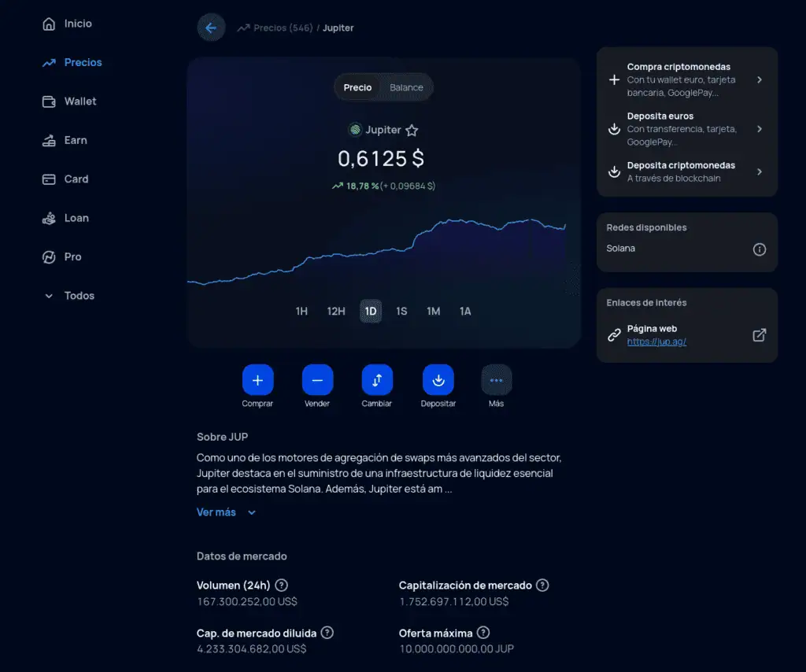Show help for Oferta máxima
The image size is (806, 672).
point(483,633)
